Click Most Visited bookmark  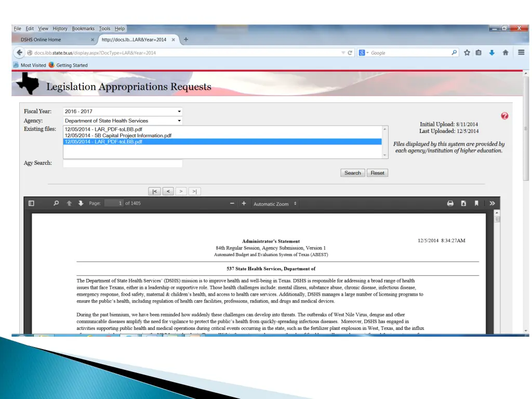[30, 65]
